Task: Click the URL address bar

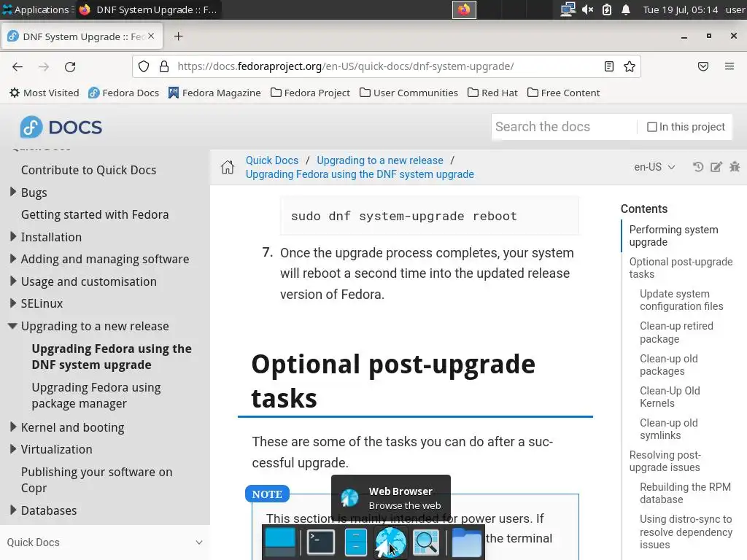Action: point(386,66)
